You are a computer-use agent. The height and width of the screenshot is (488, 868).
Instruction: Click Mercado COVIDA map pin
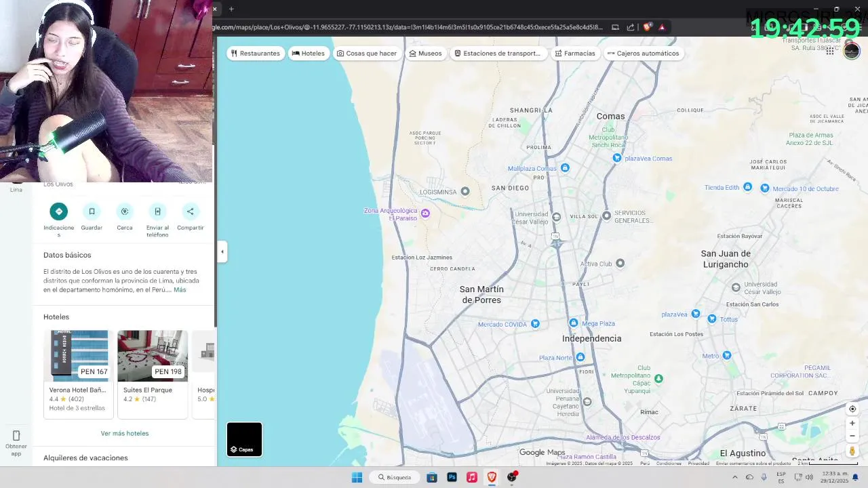(x=535, y=324)
